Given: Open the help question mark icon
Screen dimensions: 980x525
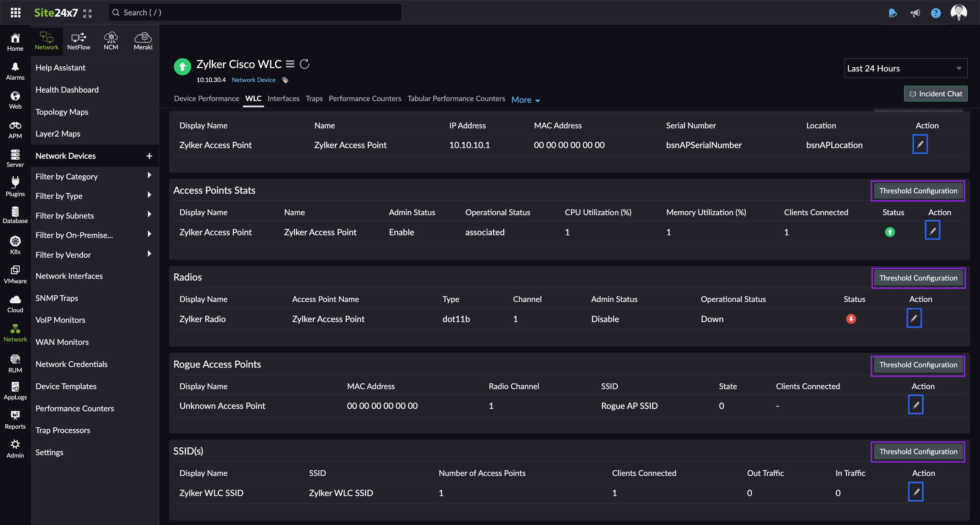Looking at the screenshot, I should pyautogui.click(x=936, y=13).
